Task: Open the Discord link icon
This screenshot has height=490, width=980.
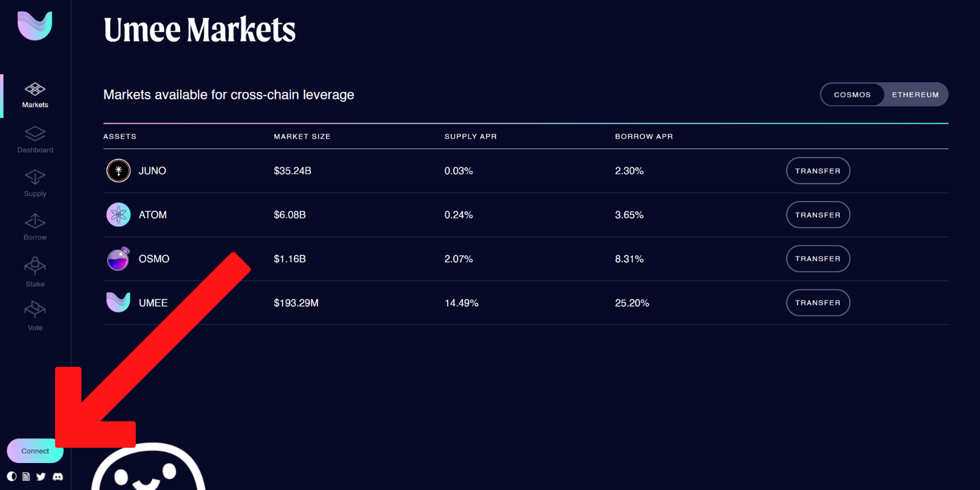Action: (58, 477)
